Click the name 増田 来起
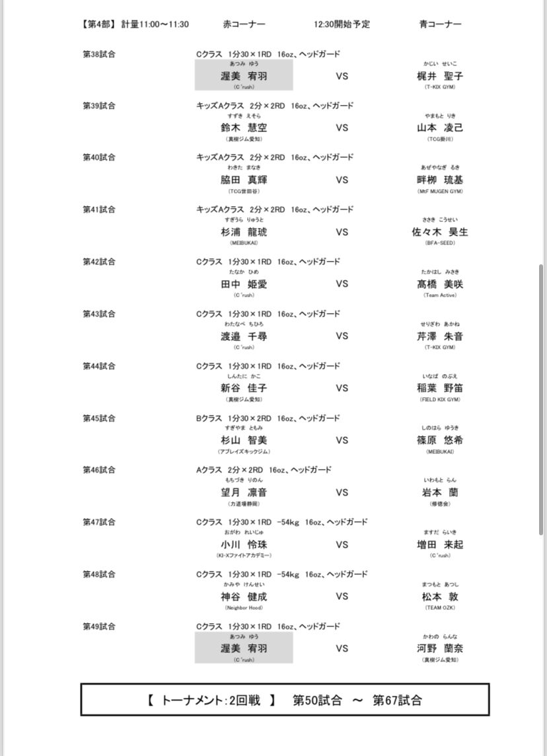Screen dimensions: 547x756 [440, 545]
